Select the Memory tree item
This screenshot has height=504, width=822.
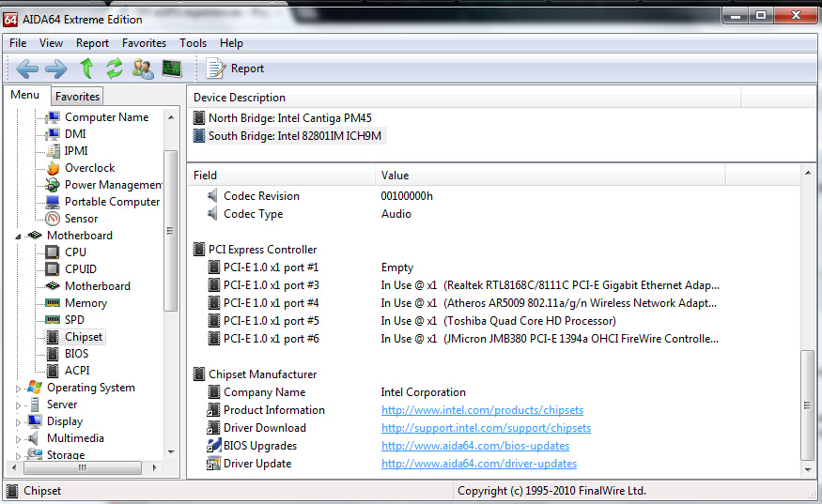point(86,303)
